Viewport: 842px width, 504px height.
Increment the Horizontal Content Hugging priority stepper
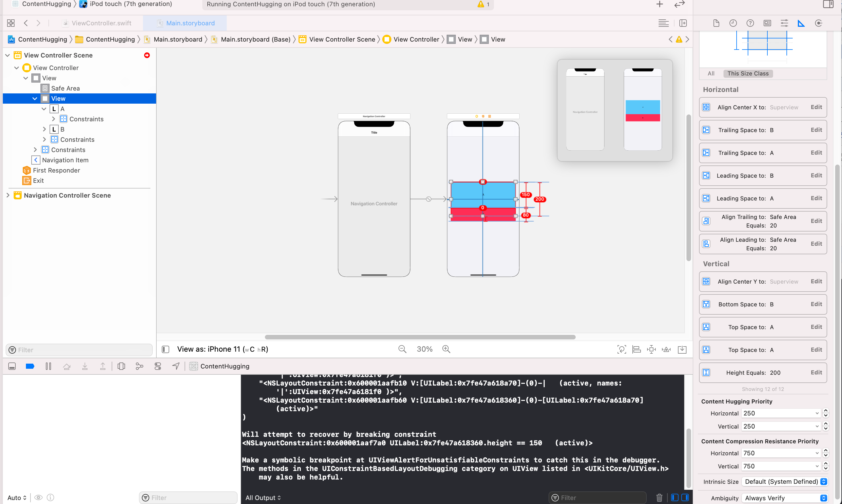pyautogui.click(x=825, y=411)
